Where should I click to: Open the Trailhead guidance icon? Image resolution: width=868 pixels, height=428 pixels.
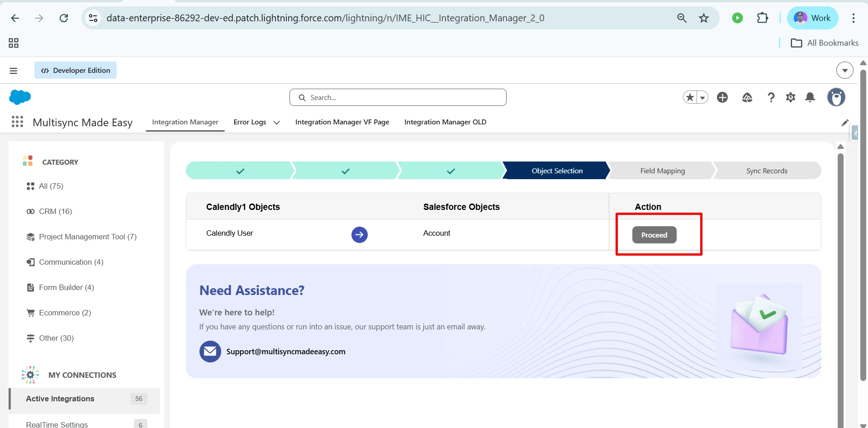[x=747, y=97]
